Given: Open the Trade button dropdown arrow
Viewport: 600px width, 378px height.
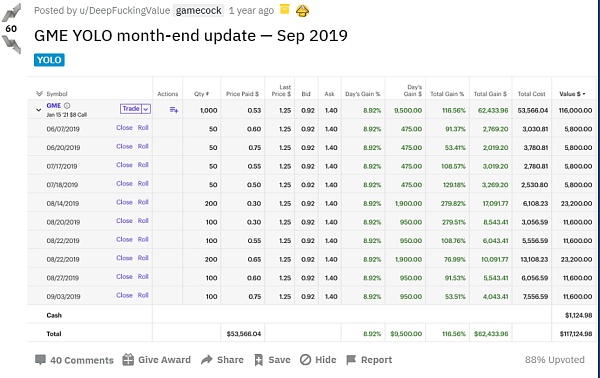Looking at the screenshot, I should [x=146, y=109].
